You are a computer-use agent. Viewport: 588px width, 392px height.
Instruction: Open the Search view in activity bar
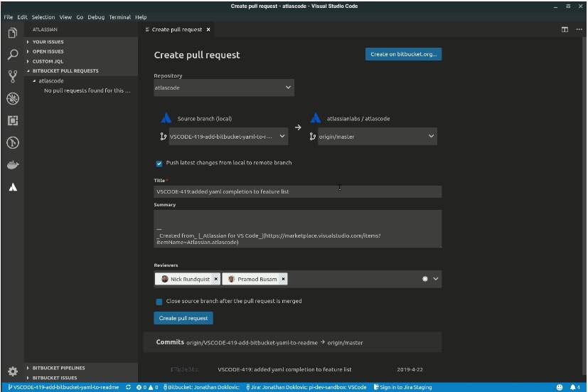13,55
